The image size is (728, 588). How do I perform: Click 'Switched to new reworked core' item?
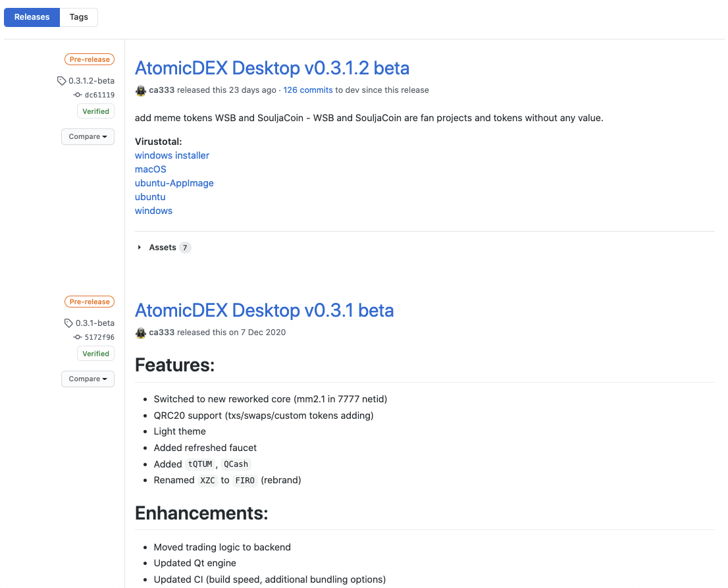pos(271,400)
